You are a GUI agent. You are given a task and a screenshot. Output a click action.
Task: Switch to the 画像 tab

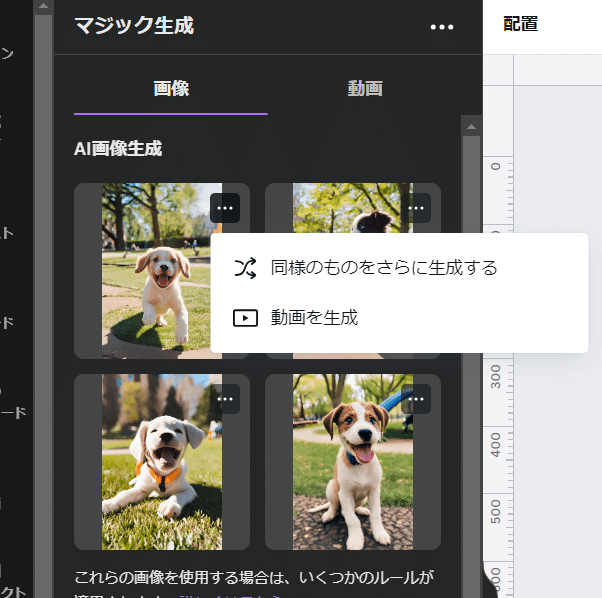click(171, 89)
